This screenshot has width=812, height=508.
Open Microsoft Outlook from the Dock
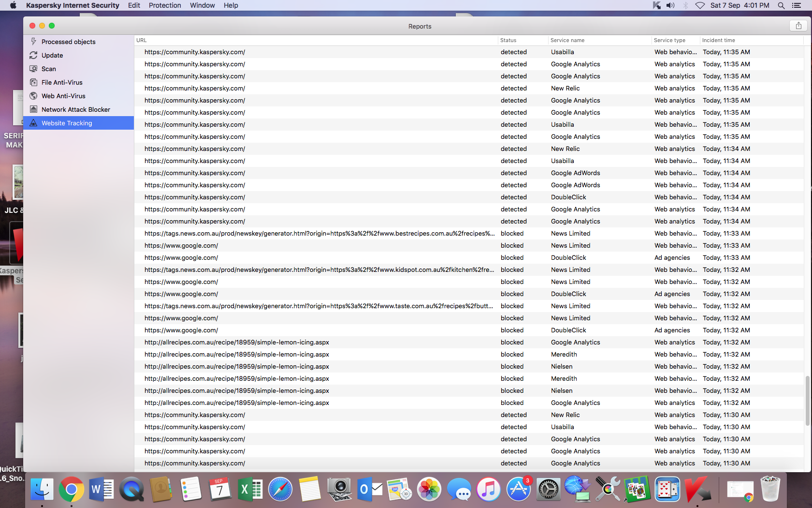pyautogui.click(x=370, y=489)
